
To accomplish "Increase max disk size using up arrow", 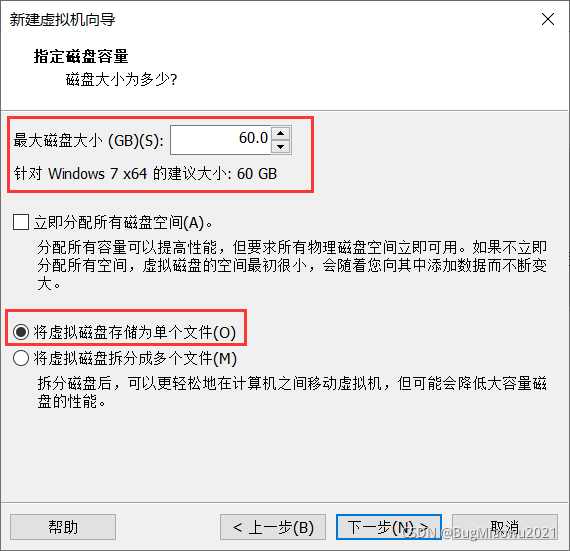I will click(280, 133).
